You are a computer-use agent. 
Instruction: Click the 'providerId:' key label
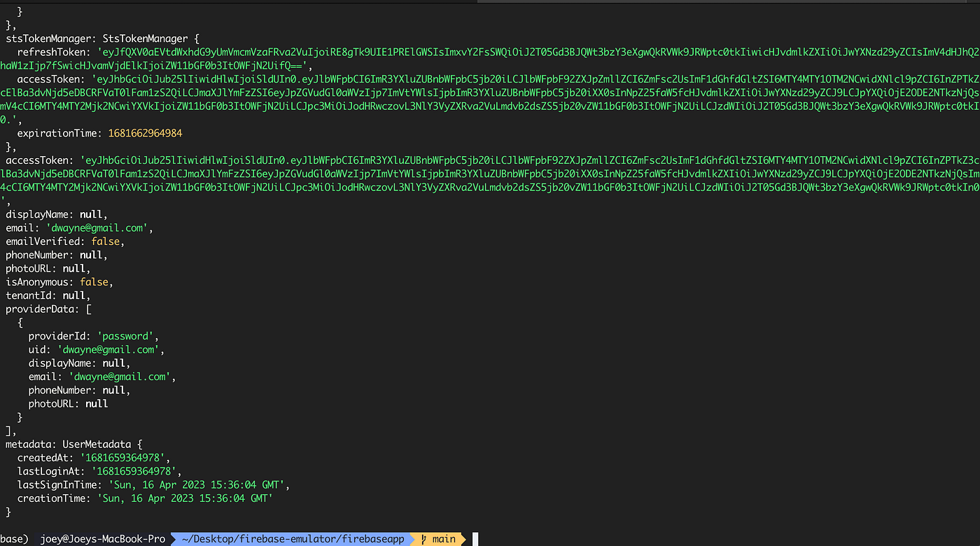coord(59,336)
